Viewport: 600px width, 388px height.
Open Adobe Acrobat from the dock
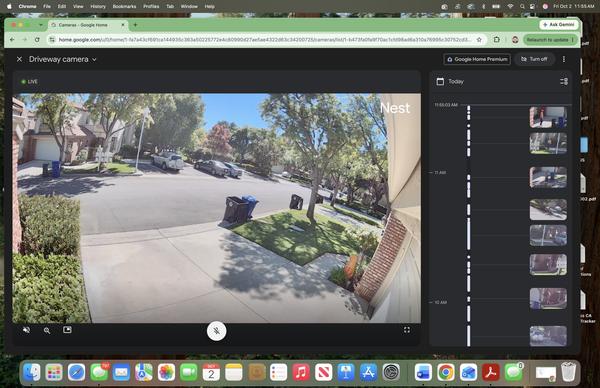[491, 372]
